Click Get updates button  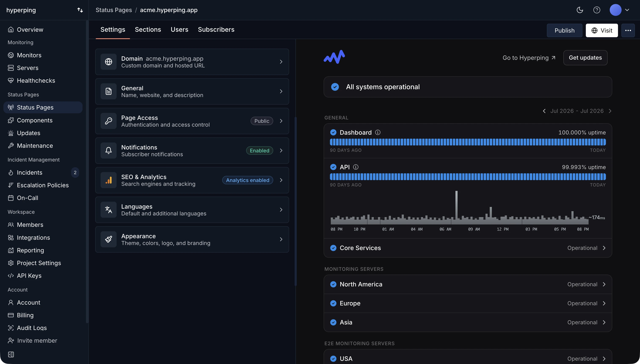585,58
